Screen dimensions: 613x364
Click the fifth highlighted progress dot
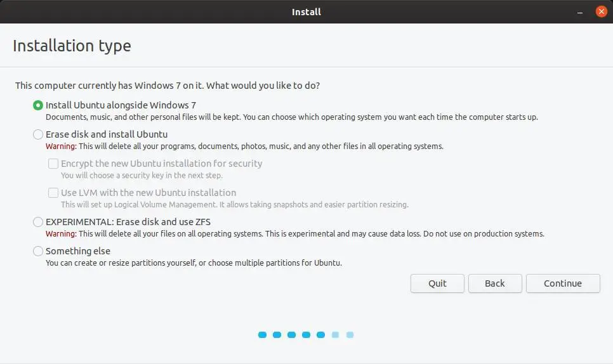click(321, 335)
